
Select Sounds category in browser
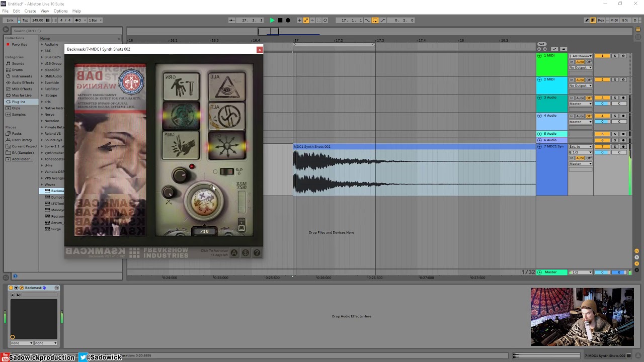coord(18,63)
